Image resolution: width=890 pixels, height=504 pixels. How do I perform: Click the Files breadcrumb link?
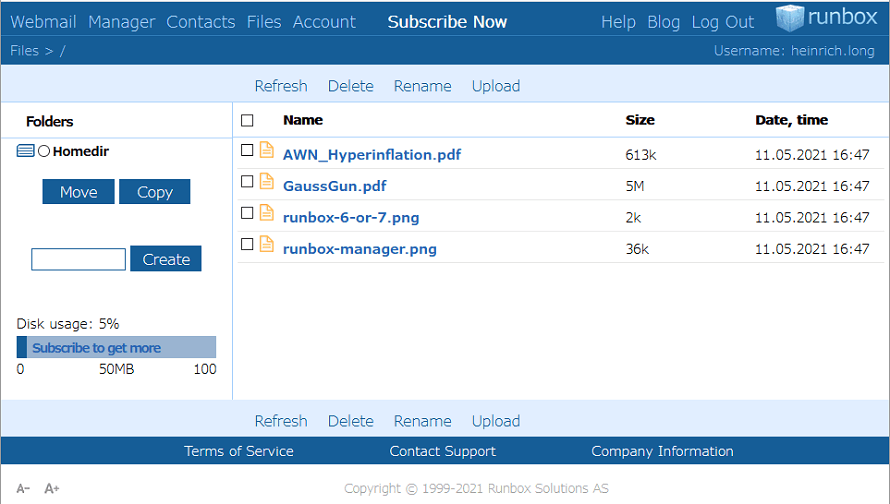[x=24, y=51]
